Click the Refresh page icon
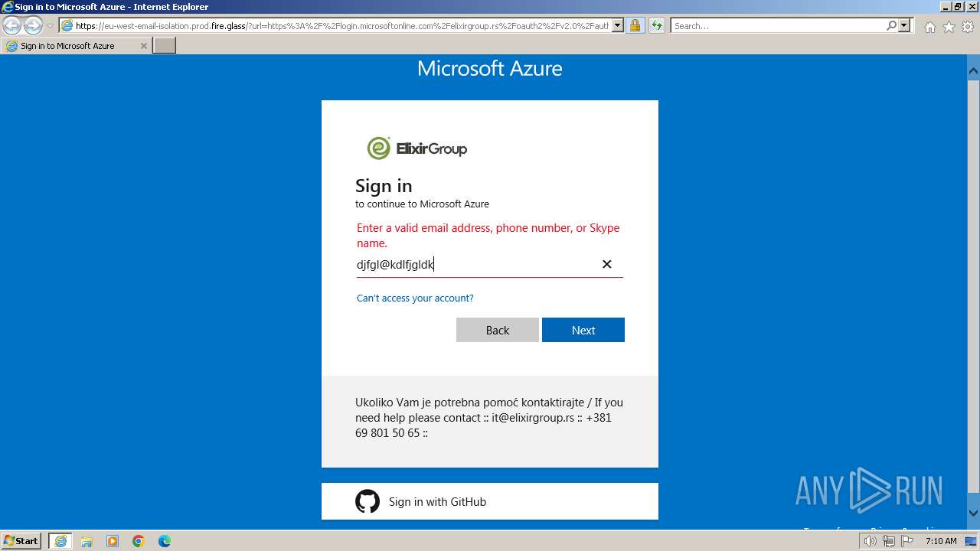The height and width of the screenshot is (551, 980). pos(657,26)
